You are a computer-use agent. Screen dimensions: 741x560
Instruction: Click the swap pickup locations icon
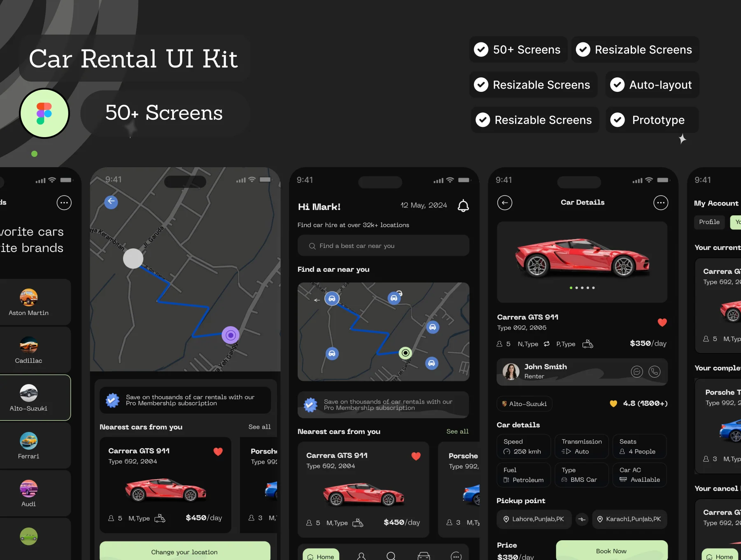point(582,519)
